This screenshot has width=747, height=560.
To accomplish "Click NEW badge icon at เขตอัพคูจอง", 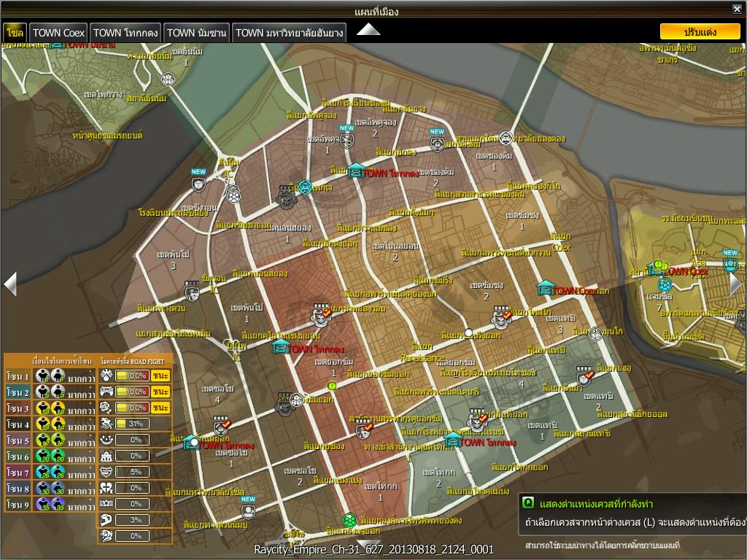I will [x=347, y=140].
